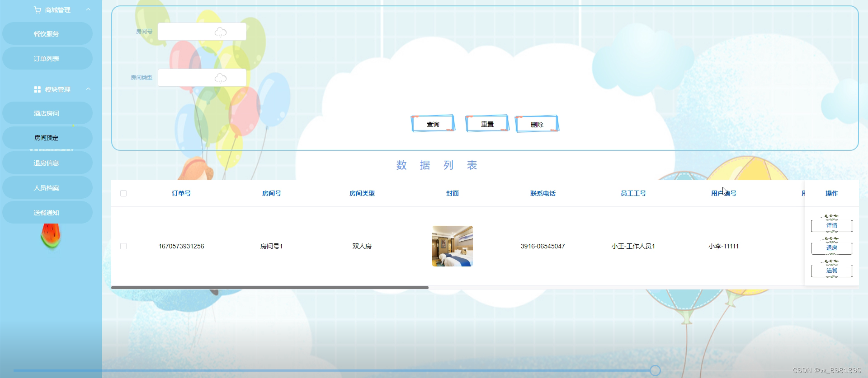The image size is (868, 378).
Task: Click the 重置 reset button
Action: click(487, 124)
